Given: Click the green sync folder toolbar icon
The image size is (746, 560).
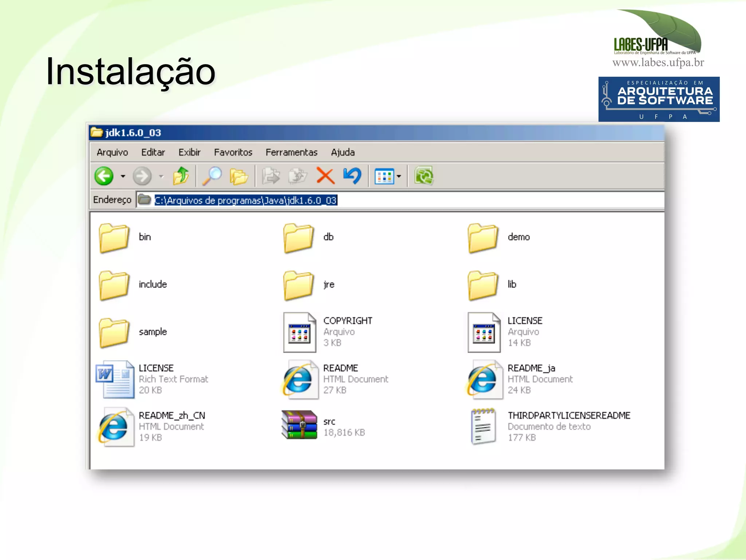Looking at the screenshot, I should 424,176.
